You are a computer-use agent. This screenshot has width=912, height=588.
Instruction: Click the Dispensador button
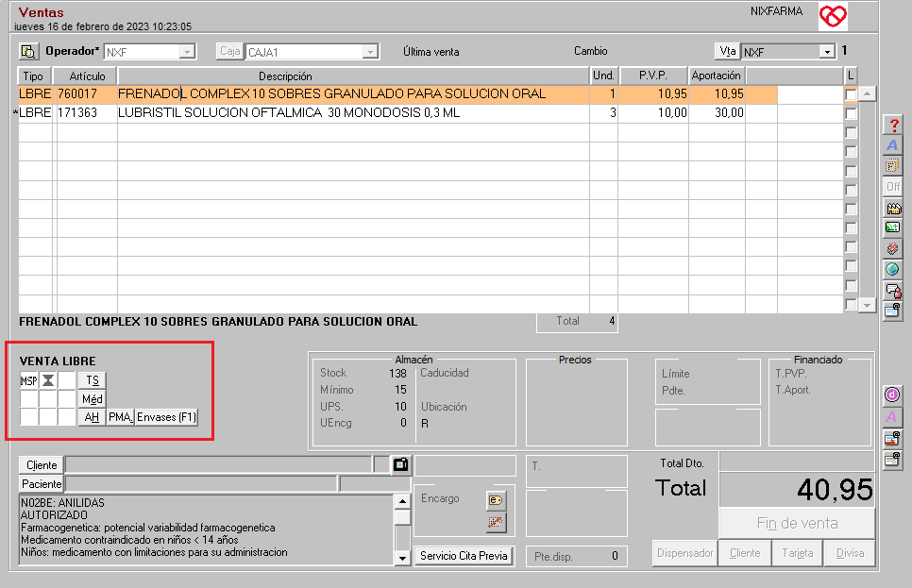[x=684, y=552]
